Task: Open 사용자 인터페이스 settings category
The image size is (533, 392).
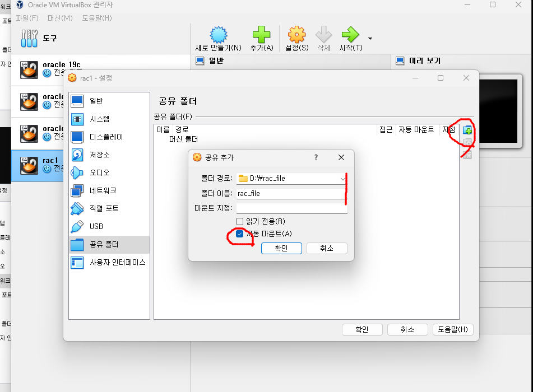Action: point(109,262)
